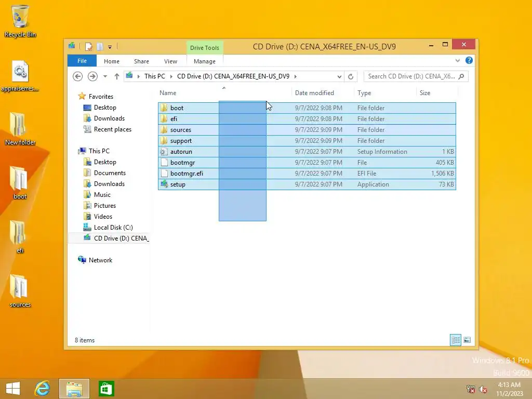Image resolution: width=532 pixels, height=399 pixels.
Task: Go back with the Back arrow
Action: point(78,76)
